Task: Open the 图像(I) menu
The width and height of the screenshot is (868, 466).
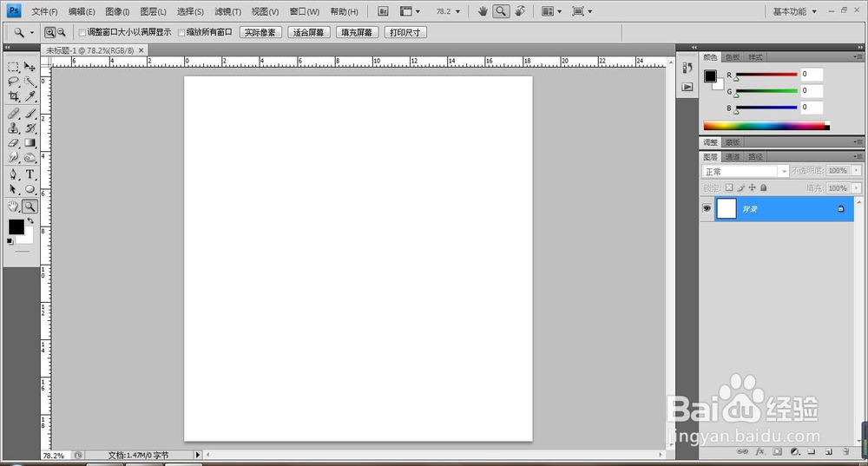Action: tap(117, 11)
